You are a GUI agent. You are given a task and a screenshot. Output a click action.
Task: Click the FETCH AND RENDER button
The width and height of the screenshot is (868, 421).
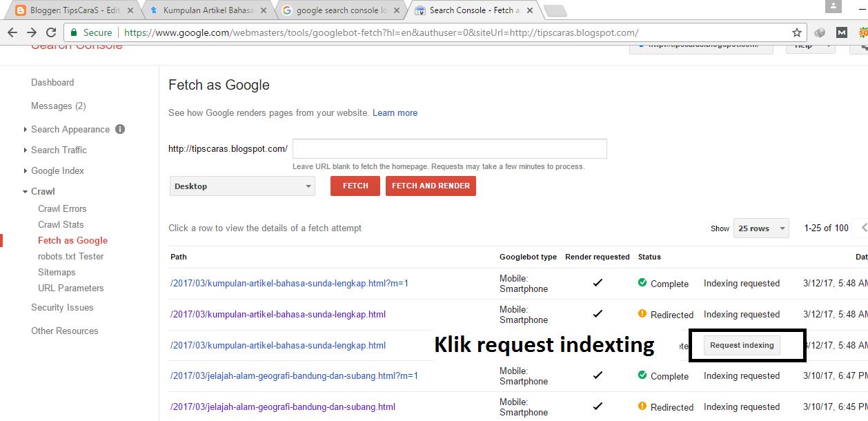pyautogui.click(x=431, y=186)
